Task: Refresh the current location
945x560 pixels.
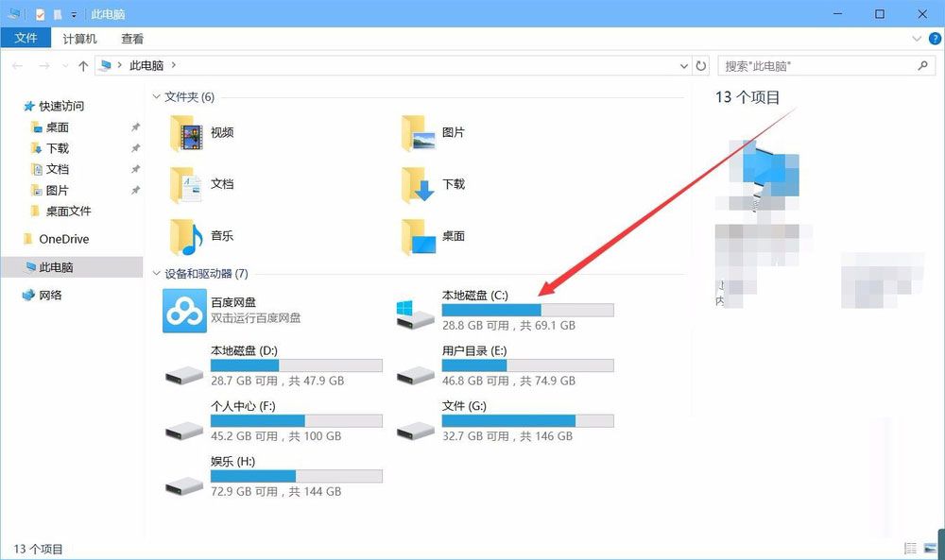Action: pyautogui.click(x=701, y=66)
